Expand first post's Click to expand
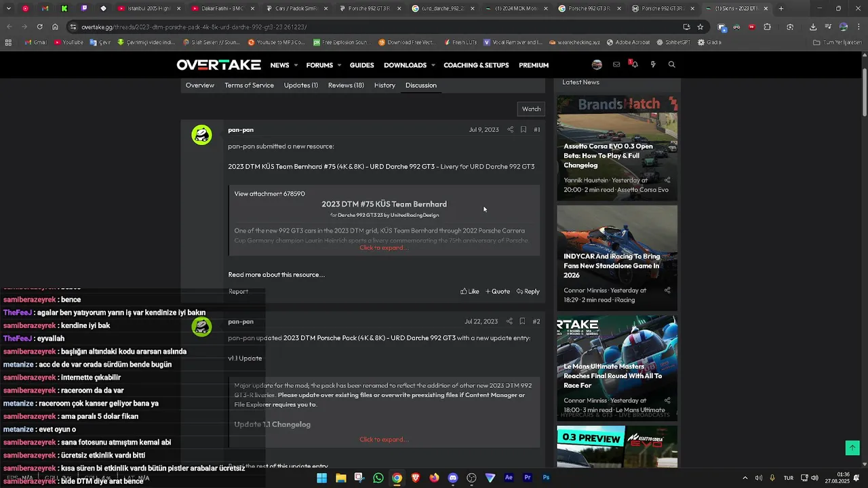Viewport: 868px width, 488px height. pyautogui.click(x=384, y=247)
